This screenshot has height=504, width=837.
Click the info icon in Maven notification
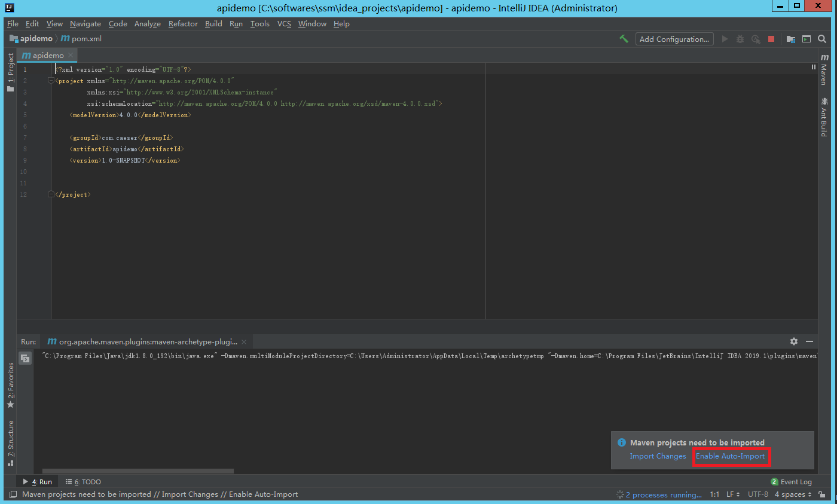click(x=621, y=443)
